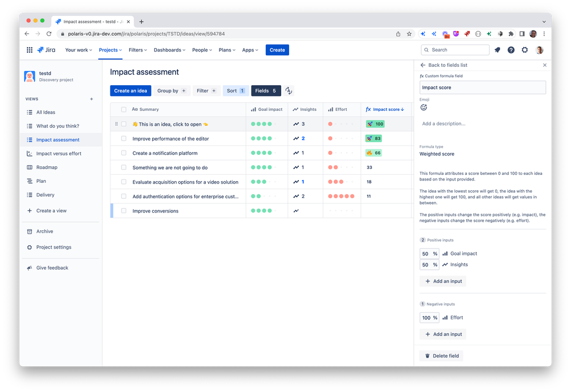This screenshot has height=392, width=571.
Task: Check 'Something we are not going to do' row
Action: coord(124,167)
